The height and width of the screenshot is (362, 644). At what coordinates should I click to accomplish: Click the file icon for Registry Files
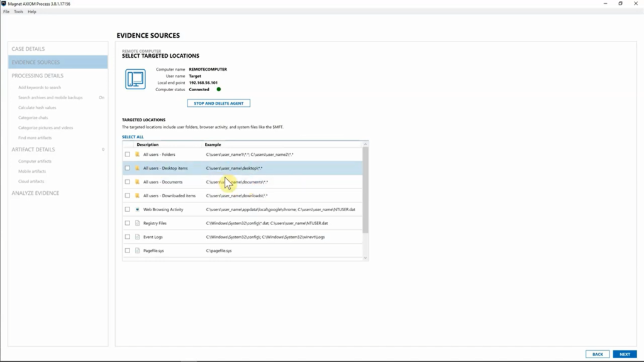(x=137, y=223)
